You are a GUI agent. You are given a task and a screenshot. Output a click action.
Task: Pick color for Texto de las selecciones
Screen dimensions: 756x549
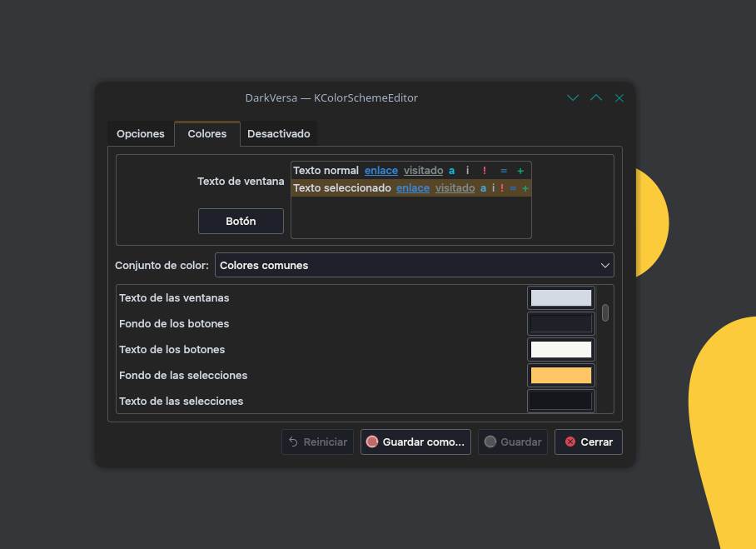[560, 401]
